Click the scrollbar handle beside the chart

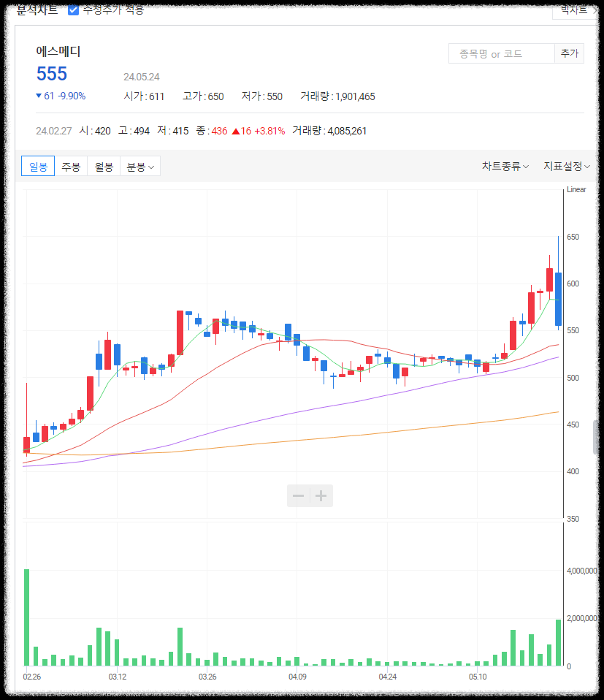pyautogui.click(x=595, y=437)
